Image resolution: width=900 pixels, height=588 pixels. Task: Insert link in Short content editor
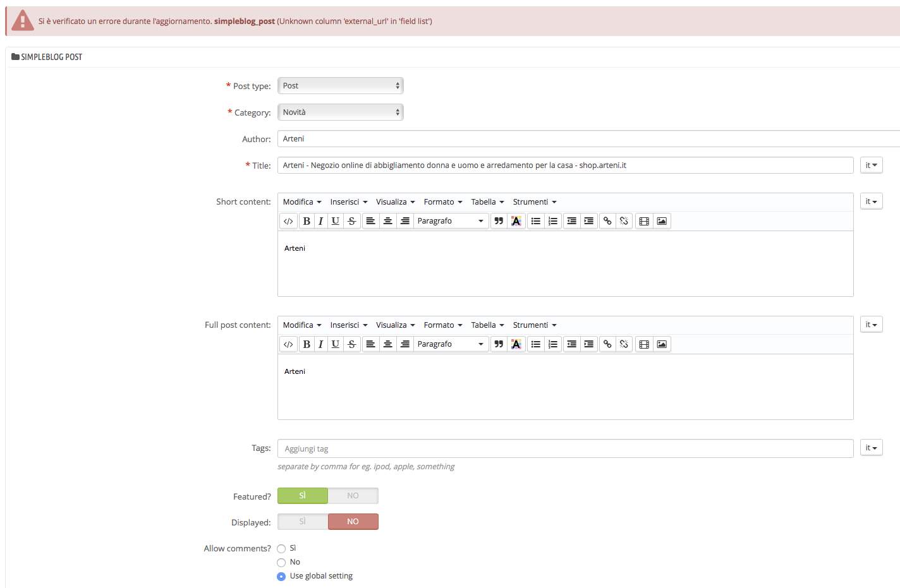607,221
